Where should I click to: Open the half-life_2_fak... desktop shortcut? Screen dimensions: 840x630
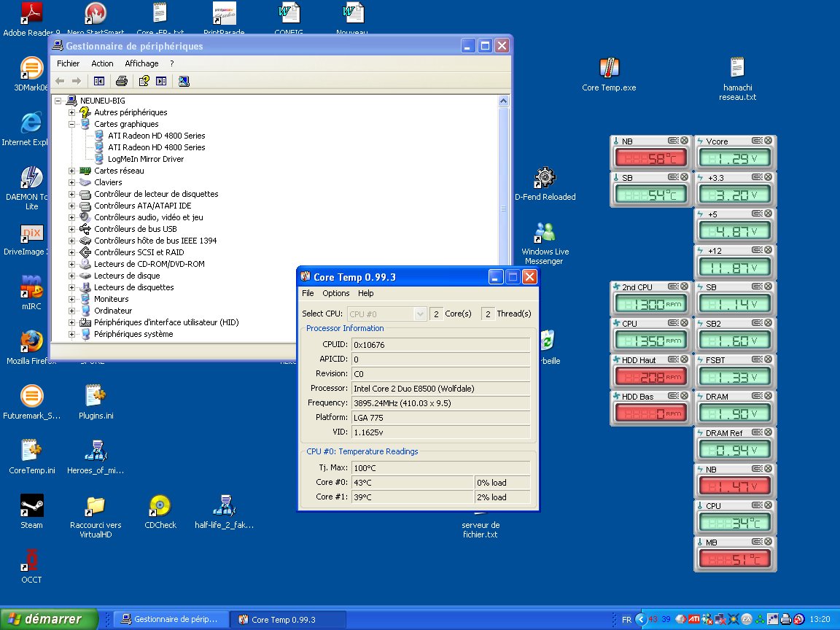[x=225, y=512]
